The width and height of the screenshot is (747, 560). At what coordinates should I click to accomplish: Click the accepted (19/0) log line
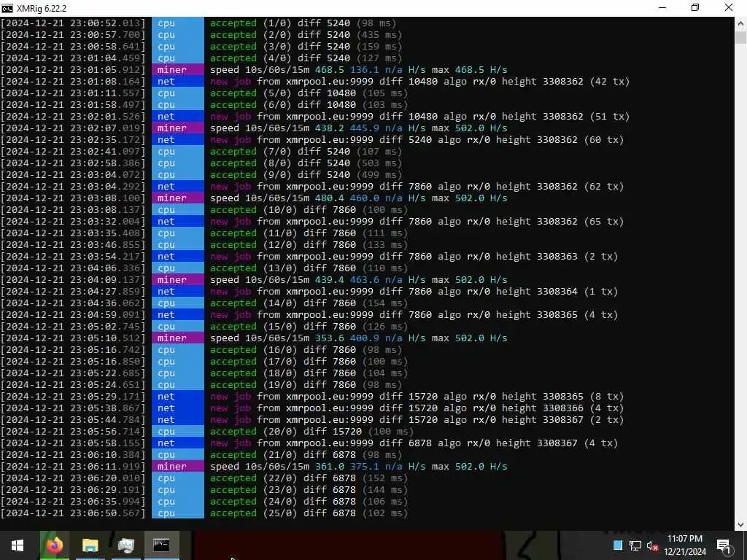201,385
